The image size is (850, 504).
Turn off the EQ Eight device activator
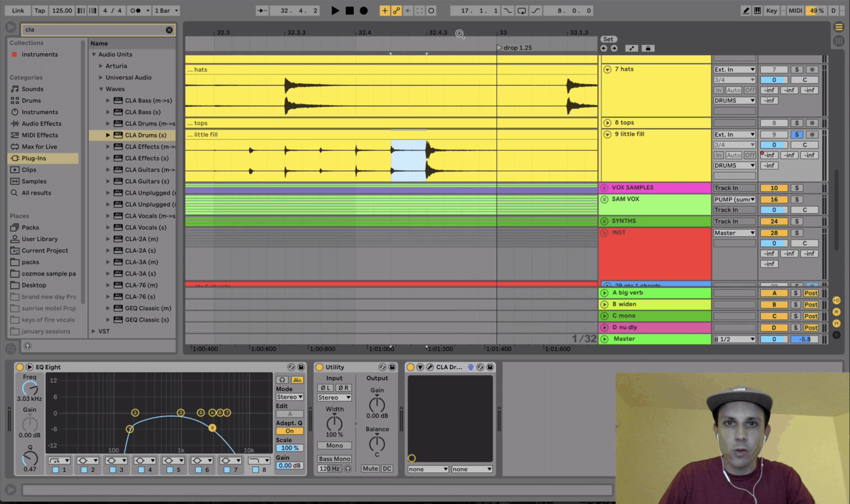click(x=19, y=367)
